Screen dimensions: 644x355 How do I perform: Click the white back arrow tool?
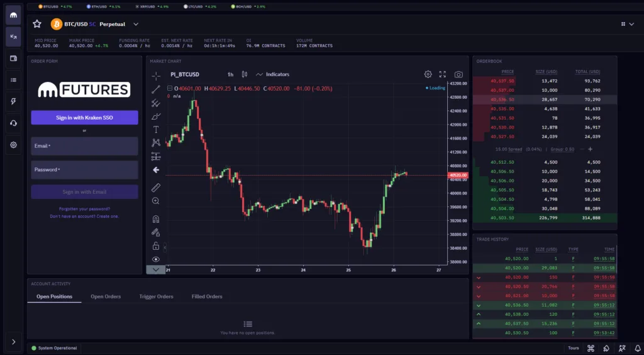pyautogui.click(x=156, y=170)
